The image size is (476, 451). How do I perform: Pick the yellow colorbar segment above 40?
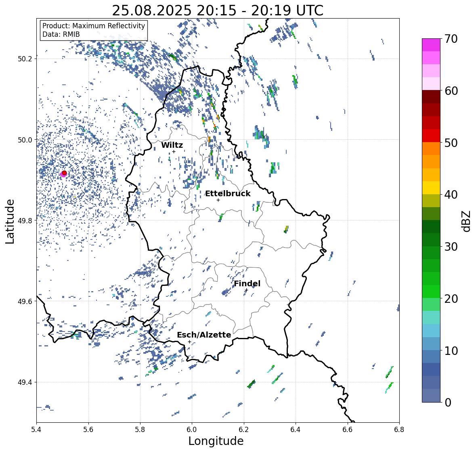(x=431, y=188)
